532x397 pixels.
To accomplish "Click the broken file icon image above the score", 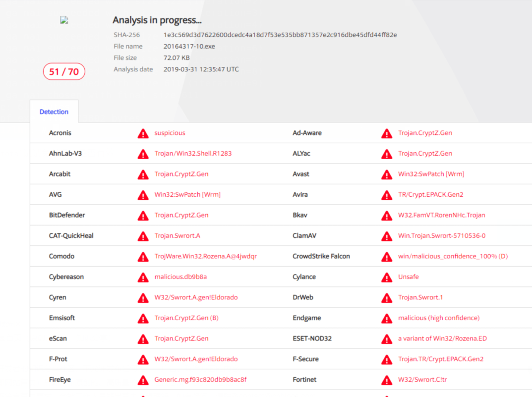I will click(64, 20).
